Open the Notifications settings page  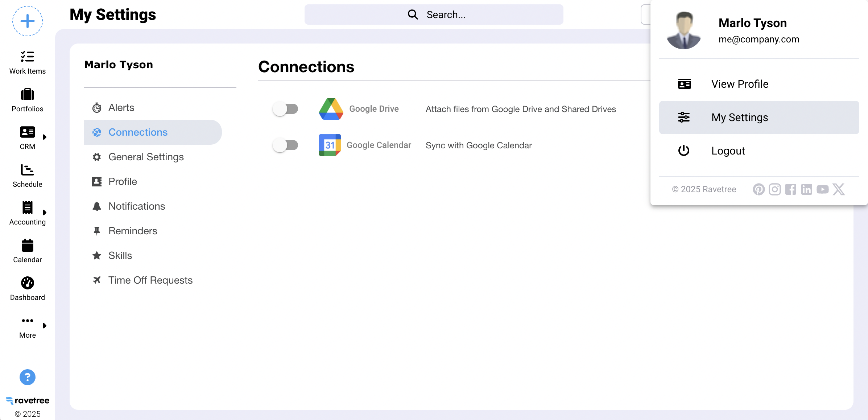click(137, 206)
